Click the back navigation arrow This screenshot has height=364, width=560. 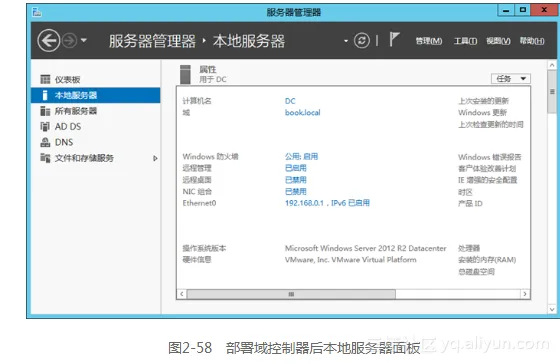click(48, 40)
